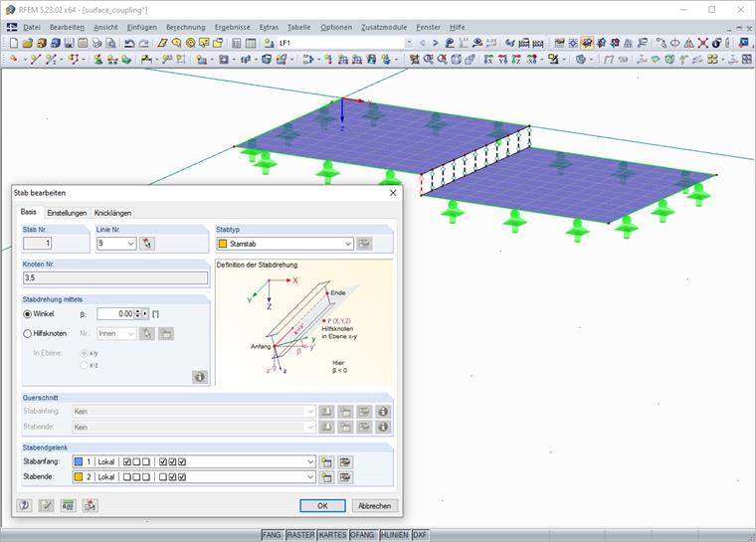The image size is (756, 542).
Task: Click the Print icon in toolbar
Action: 96,43
